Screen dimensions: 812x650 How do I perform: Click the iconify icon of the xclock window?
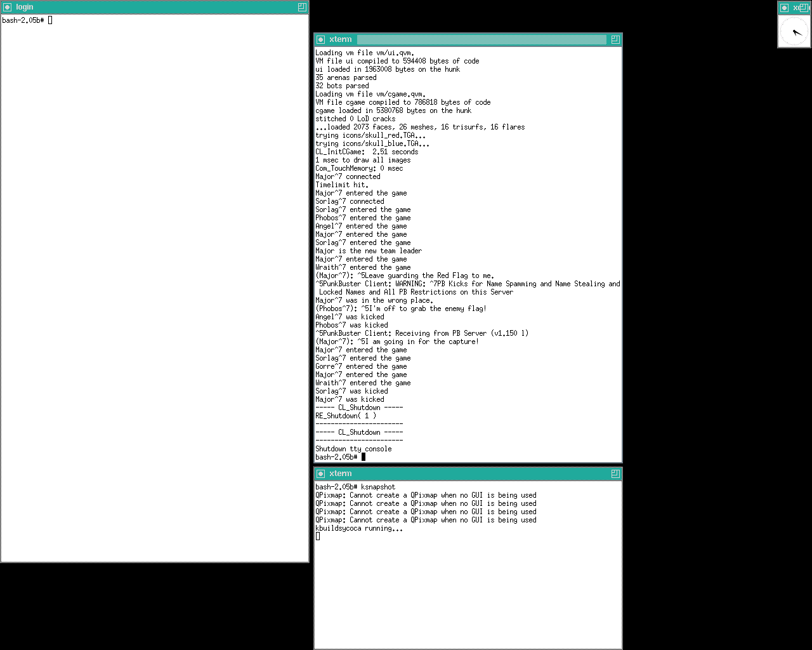[x=785, y=8]
